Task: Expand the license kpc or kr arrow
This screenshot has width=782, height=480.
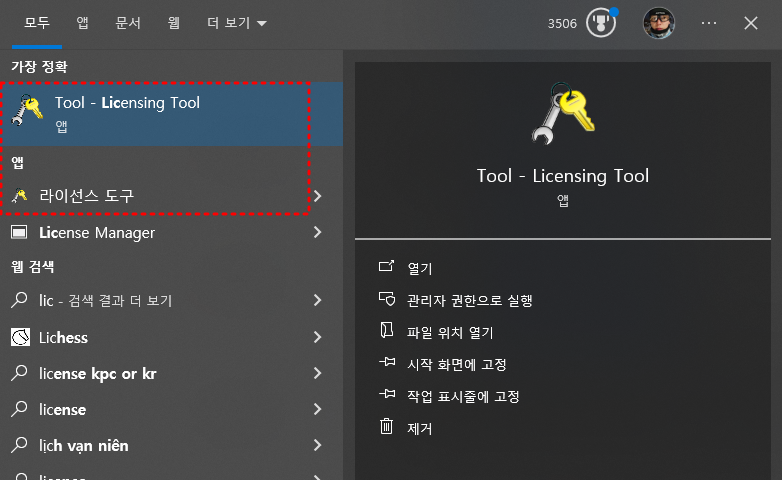Action: tap(318, 373)
